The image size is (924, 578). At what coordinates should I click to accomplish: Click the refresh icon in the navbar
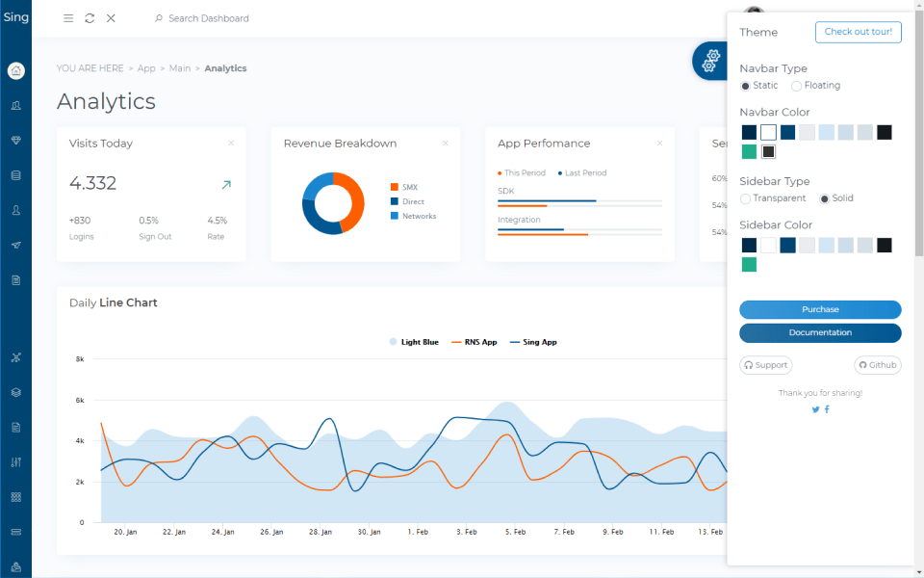[x=90, y=18]
